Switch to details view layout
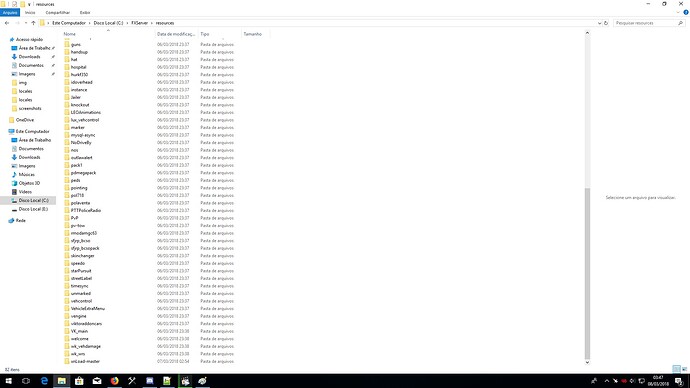This screenshot has height=388, width=690. 676,369
